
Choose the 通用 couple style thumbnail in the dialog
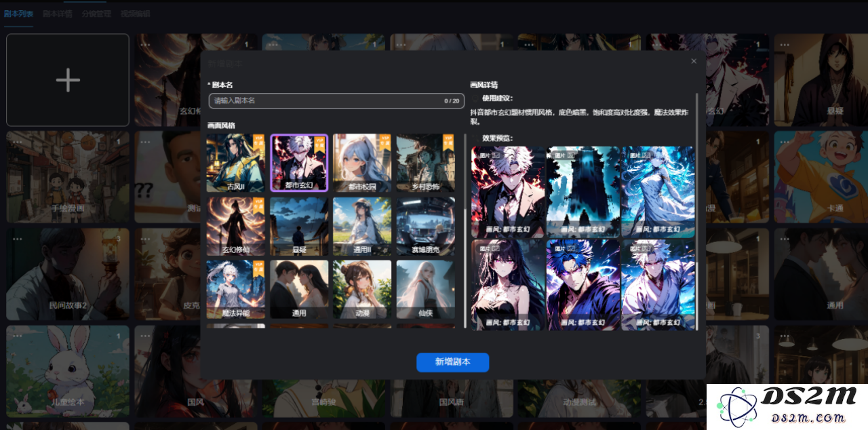click(299, 290)
